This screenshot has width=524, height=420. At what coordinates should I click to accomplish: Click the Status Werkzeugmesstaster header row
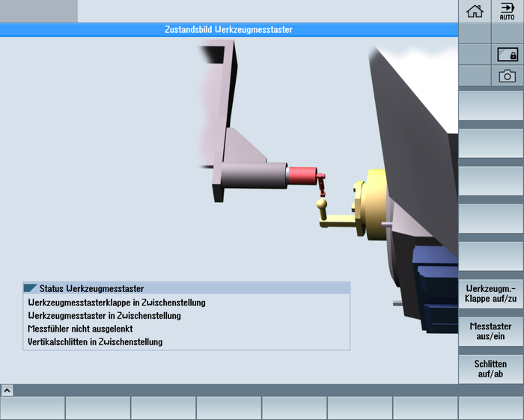click(187, 288)
